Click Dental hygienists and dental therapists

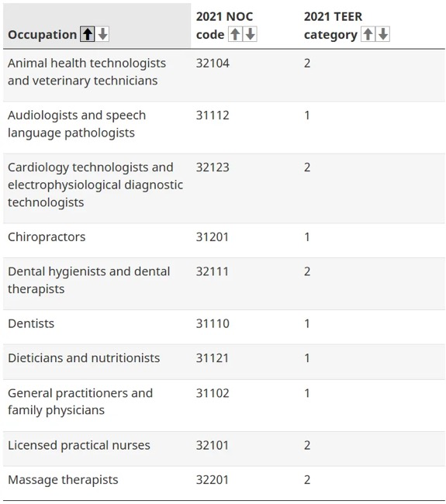(88, 280)
